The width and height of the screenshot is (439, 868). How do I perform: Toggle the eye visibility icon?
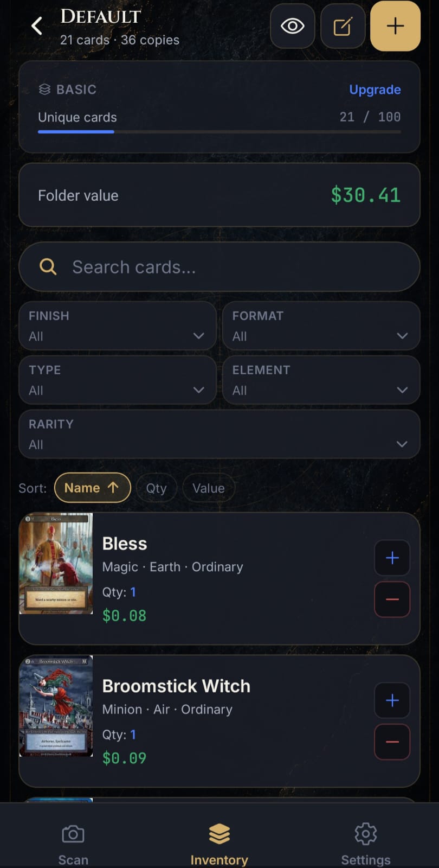pyautogui.click(x=293, y=26)
